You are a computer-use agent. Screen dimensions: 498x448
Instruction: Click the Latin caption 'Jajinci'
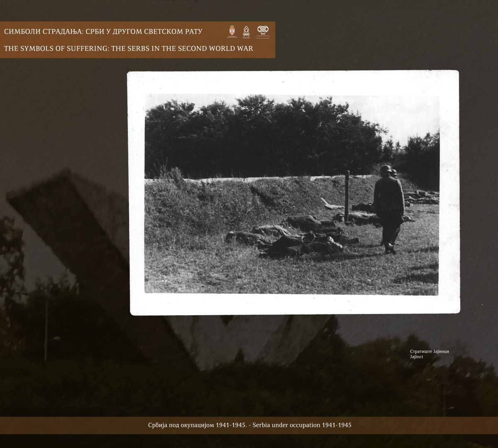click(x=416, y=357)
